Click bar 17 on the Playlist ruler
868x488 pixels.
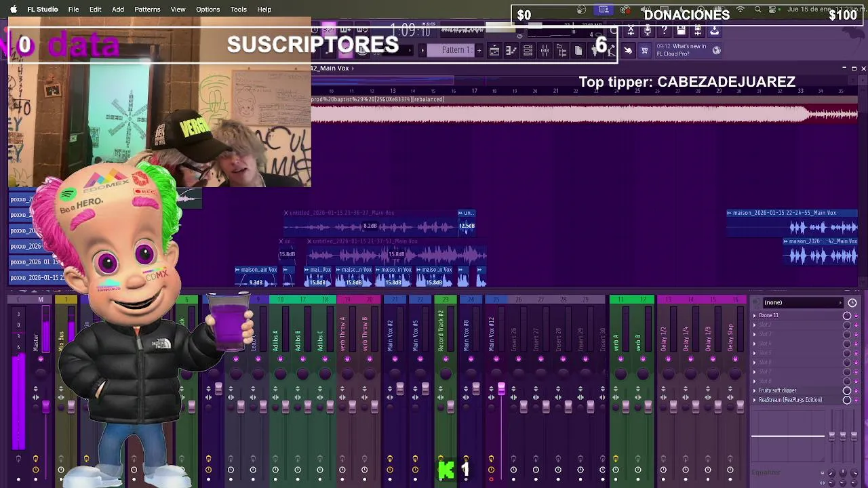(475, 91)
